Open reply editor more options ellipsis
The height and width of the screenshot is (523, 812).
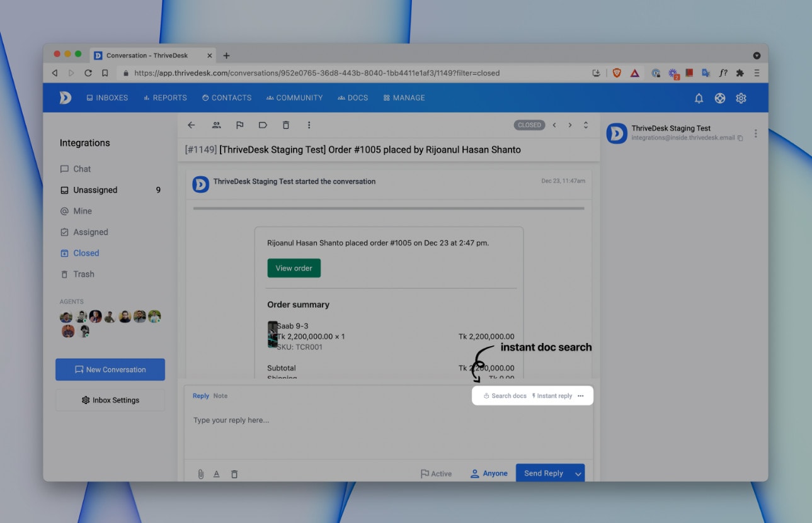581,396
